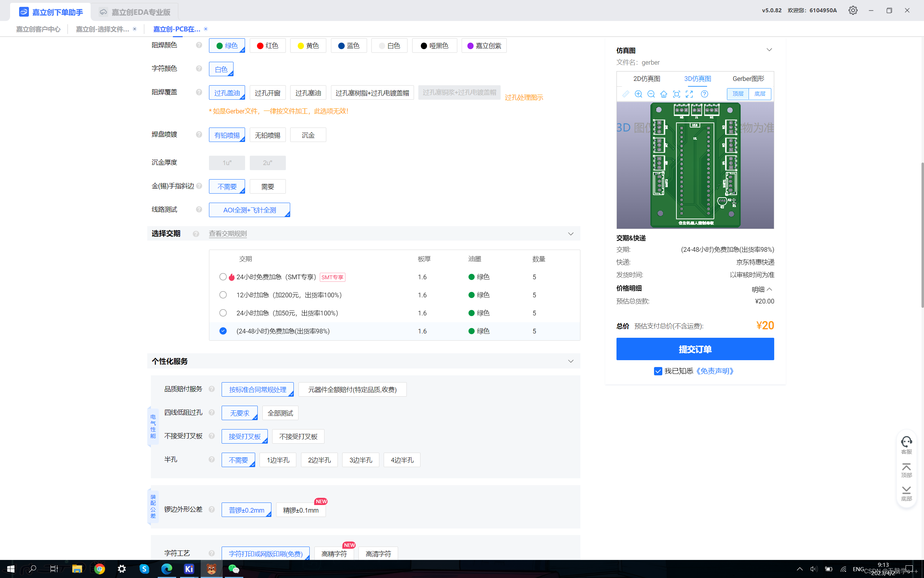Open the 客服 customer service widget
924x578 pixels.
coord(906,445)
